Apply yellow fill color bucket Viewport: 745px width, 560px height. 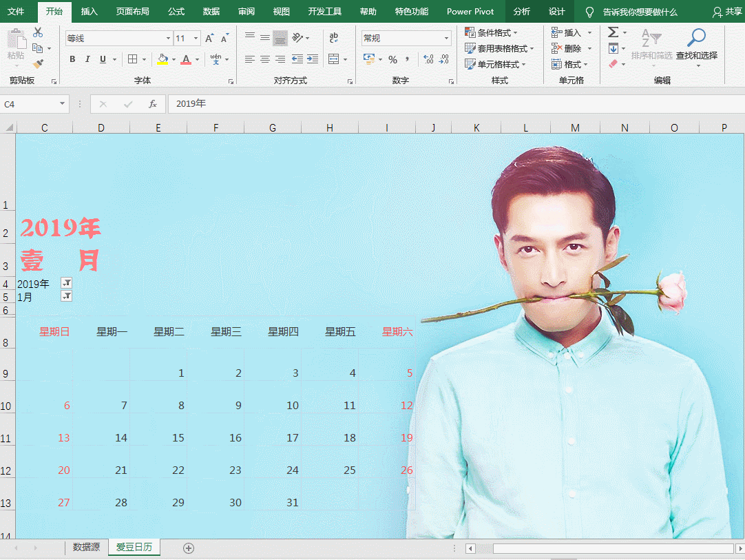(x=162, y=59)
